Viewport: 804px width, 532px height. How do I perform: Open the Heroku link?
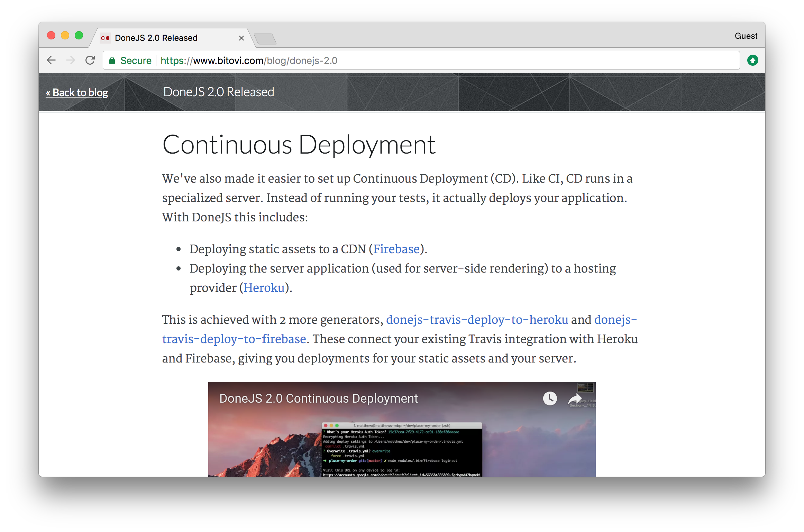click(264, 288)
